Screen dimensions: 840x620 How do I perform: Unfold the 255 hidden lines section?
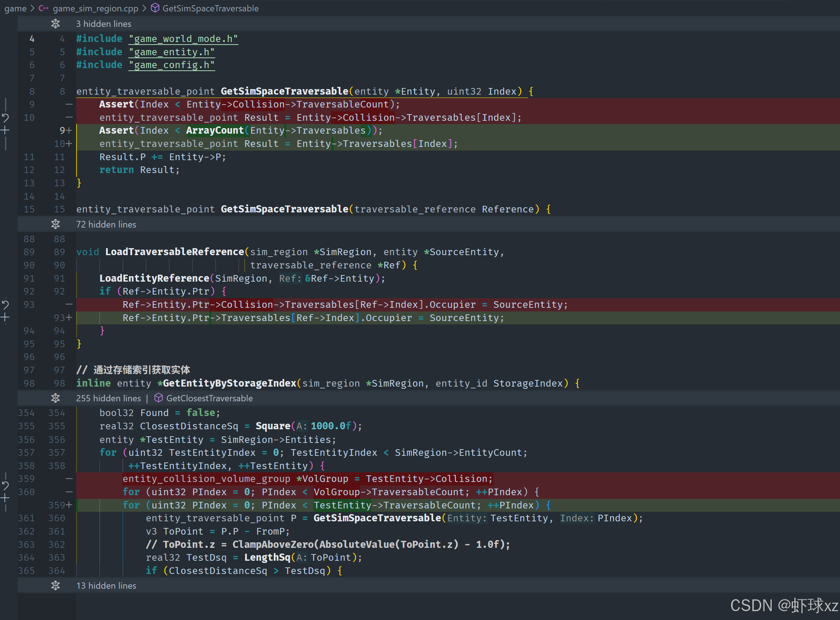click(56, 398)
